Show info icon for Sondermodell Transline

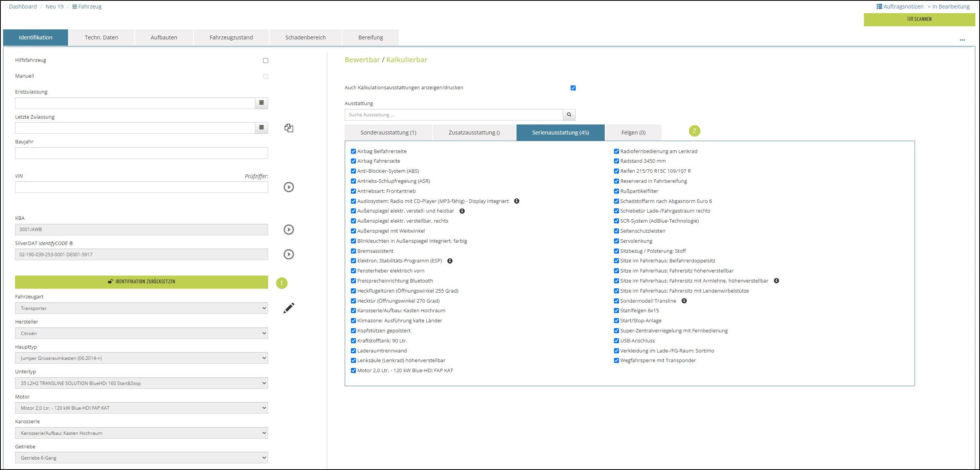coord(684,301)
